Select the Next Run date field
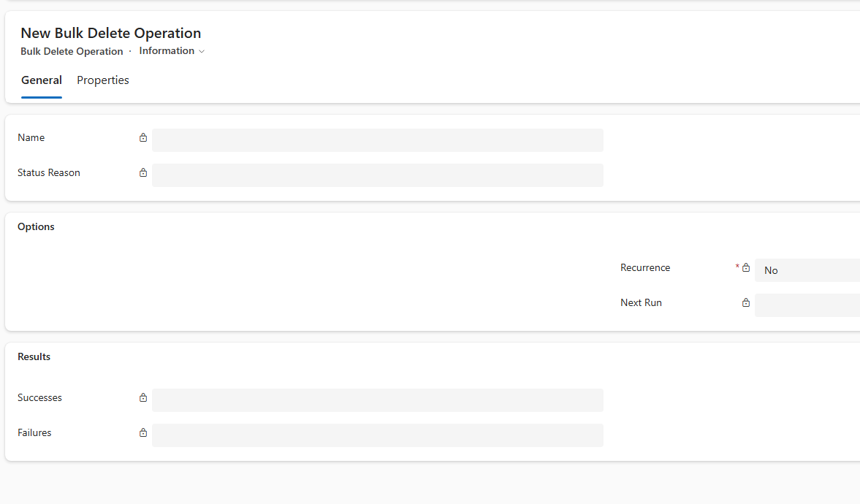The image size is (860, 504). (x=807, y=305)
